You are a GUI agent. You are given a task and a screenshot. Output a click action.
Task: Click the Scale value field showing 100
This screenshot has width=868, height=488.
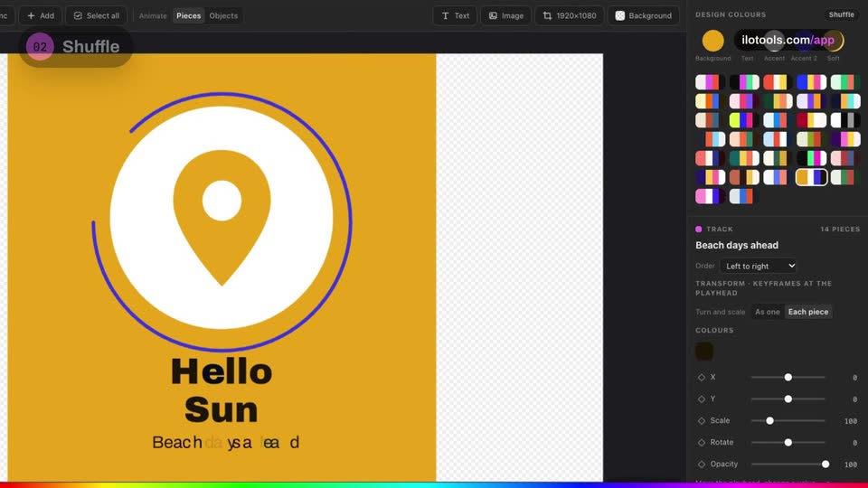point(850,421)
